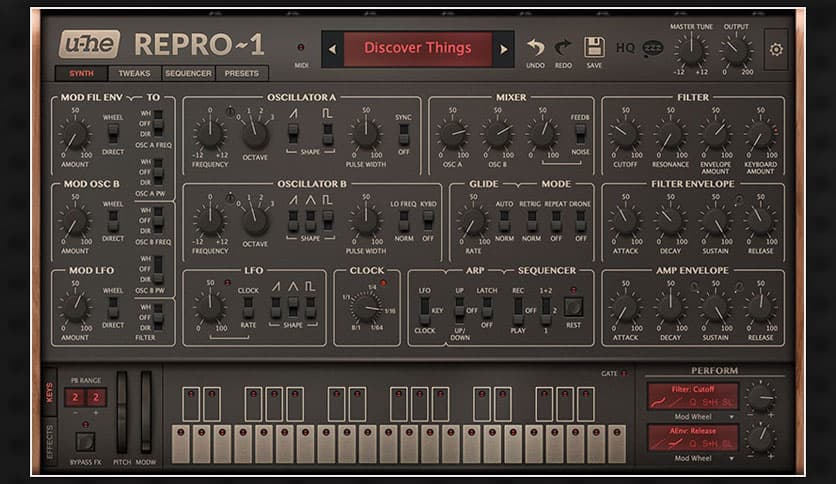This screenshot has height=484, width=836.
Task: Open the PRESETS tab
Action: (x=241, y=73)
